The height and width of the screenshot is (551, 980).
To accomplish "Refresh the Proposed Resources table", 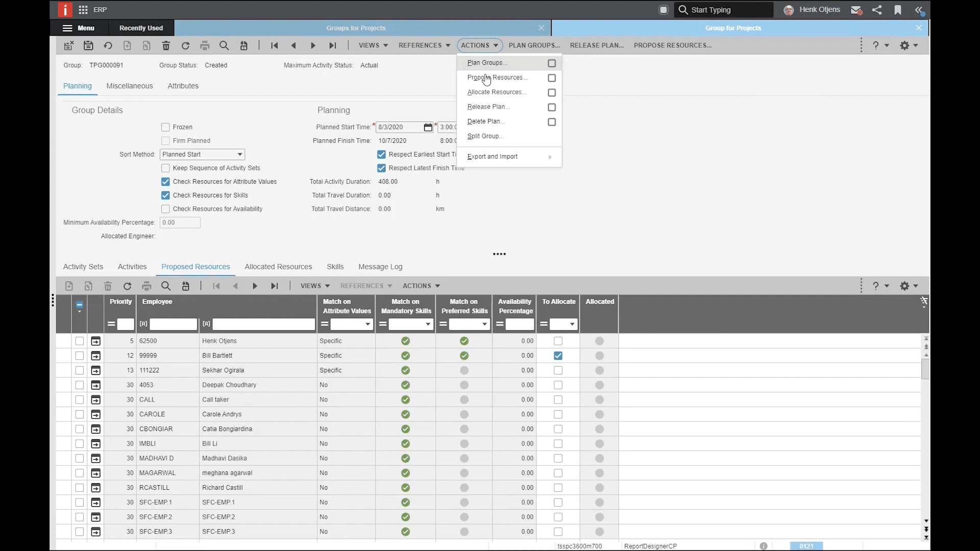I will click(127, 286).
